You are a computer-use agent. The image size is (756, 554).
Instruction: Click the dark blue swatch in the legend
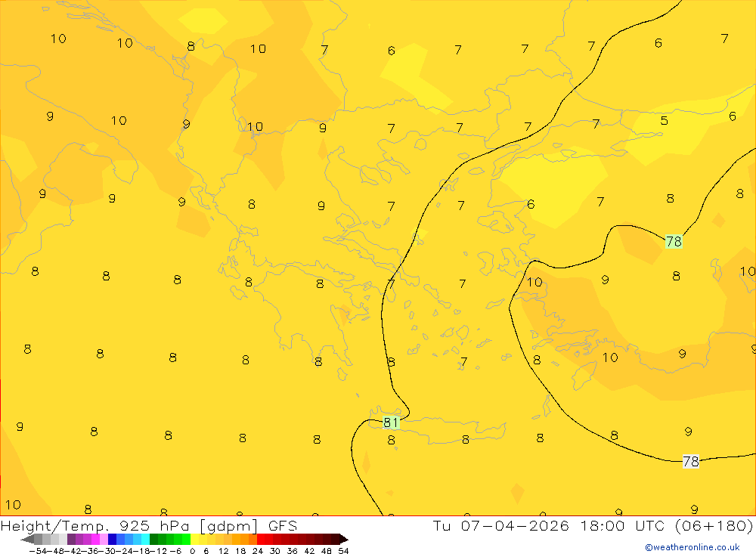[x=113, y=539]
